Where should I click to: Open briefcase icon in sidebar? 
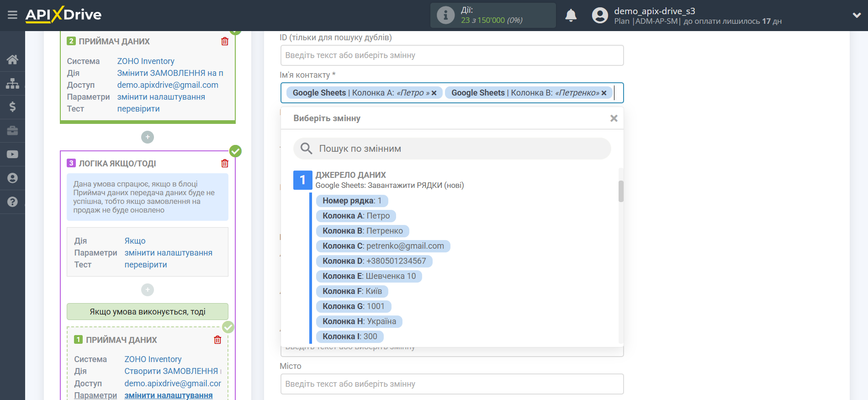tap(12, 131)
